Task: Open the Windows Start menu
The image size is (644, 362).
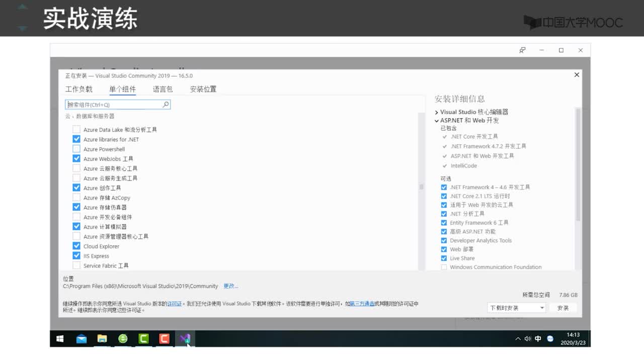Action: [x=60, y=339]
